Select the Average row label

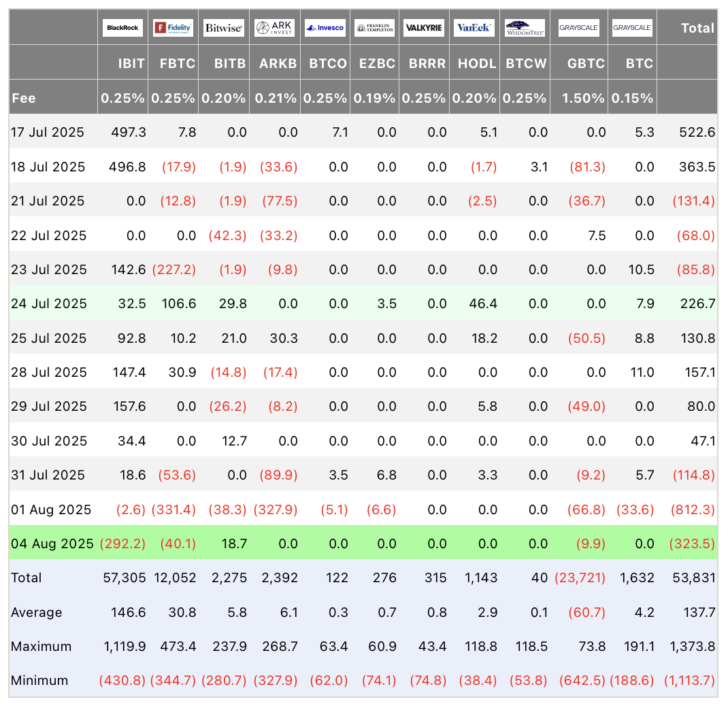[x=36, y=612]
